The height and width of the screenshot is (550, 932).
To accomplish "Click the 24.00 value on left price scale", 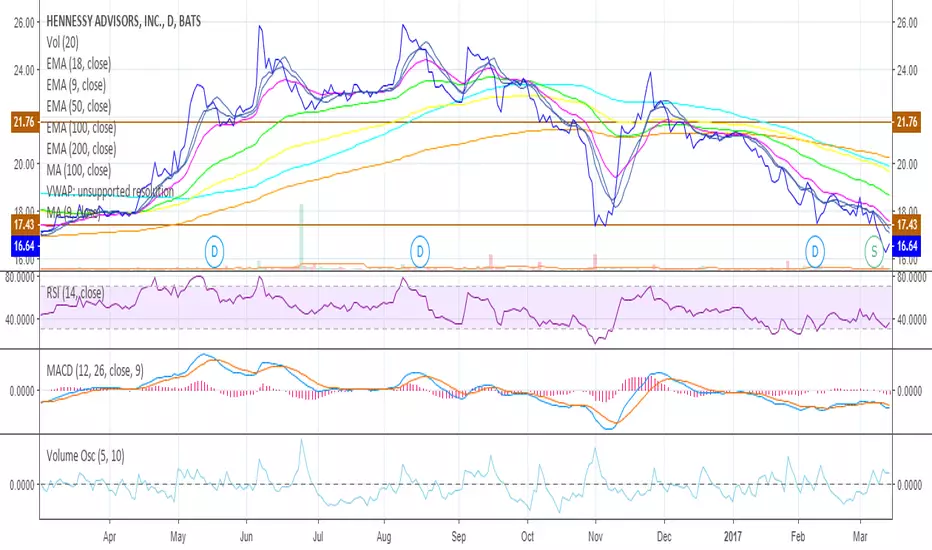I will click(x=24, y=70).
